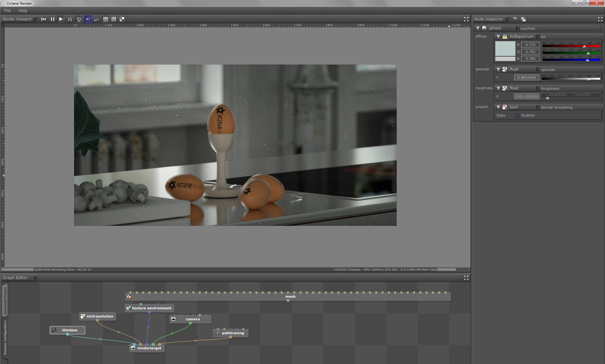Select the pathtracing node
Image resolution: width=605 pixels, height=364 pixels.
point(231,333)
